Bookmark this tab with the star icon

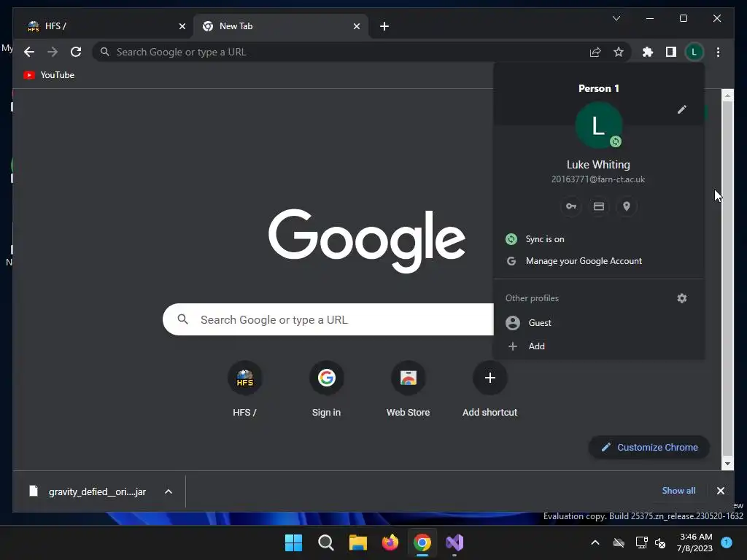click(619, 52)
